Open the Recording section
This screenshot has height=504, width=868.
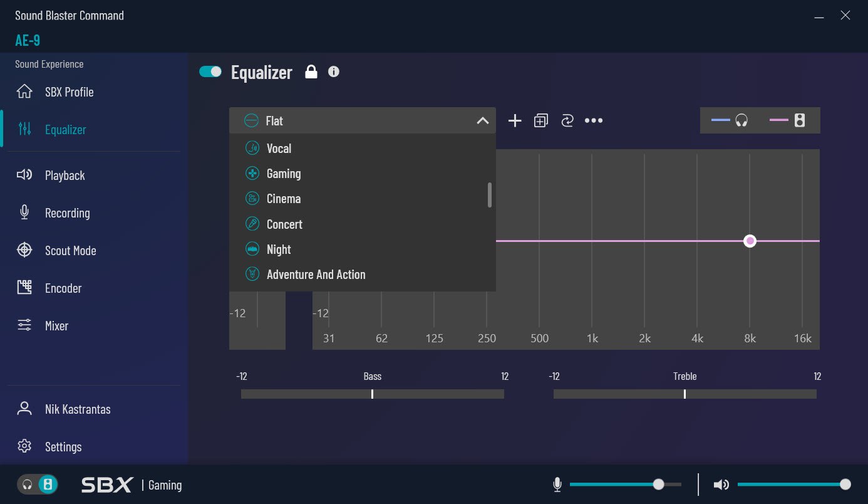(x=67, y=213)
